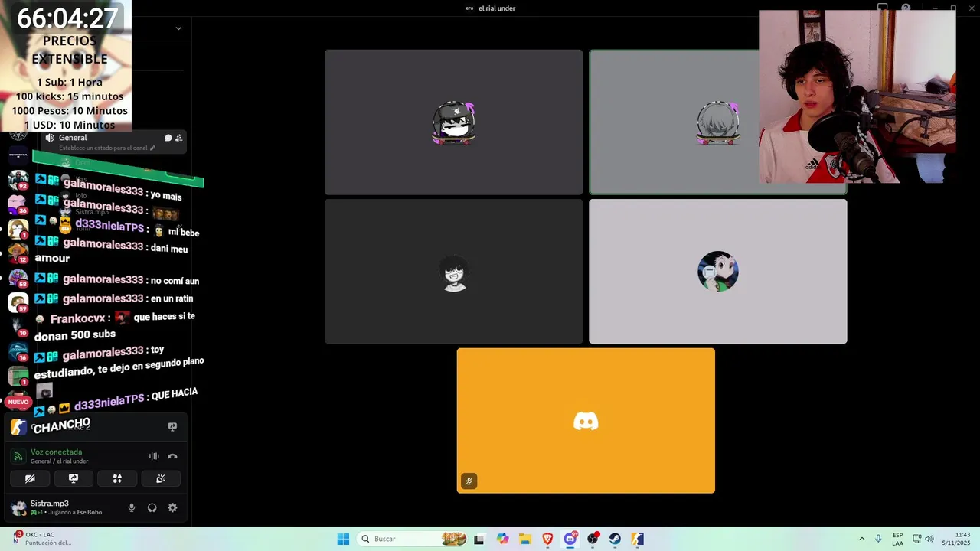Open the activities launcher button
This screenshot has height=551, width=980.
pos(117,478)
